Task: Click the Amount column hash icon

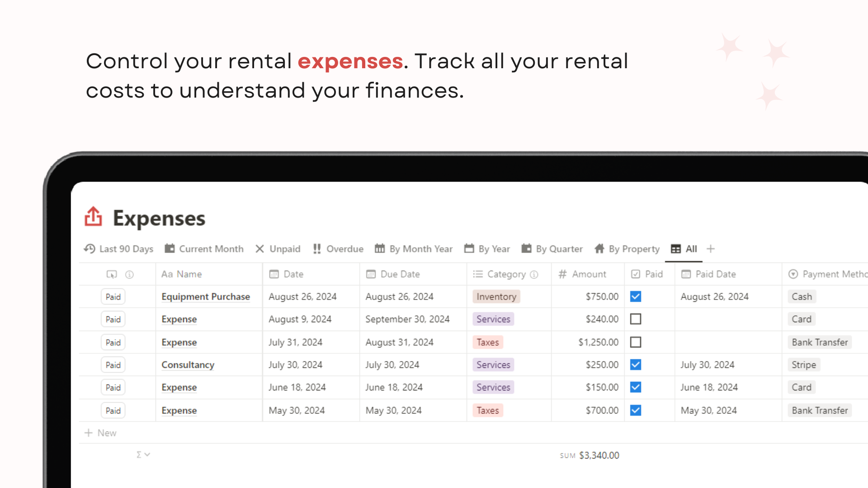Action: 562,274
